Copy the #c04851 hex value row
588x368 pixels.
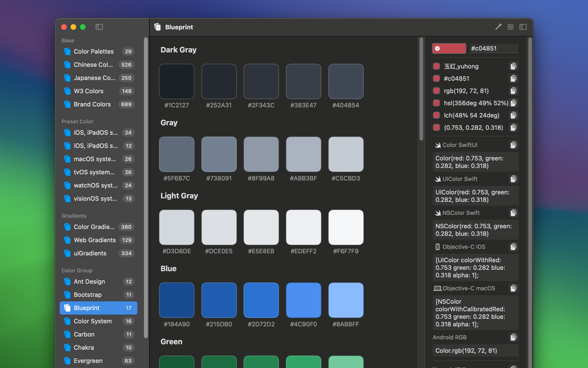tap(514, 79)
